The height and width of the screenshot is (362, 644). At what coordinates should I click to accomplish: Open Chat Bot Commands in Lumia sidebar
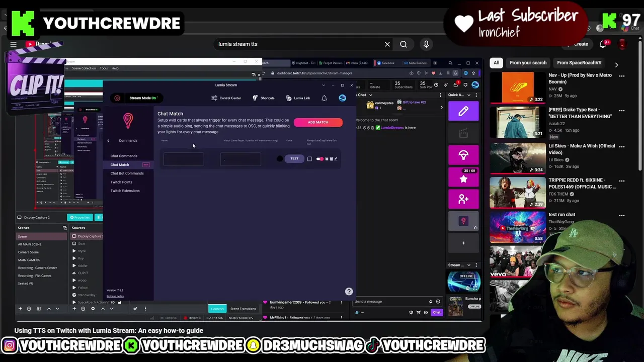point(127,173)
